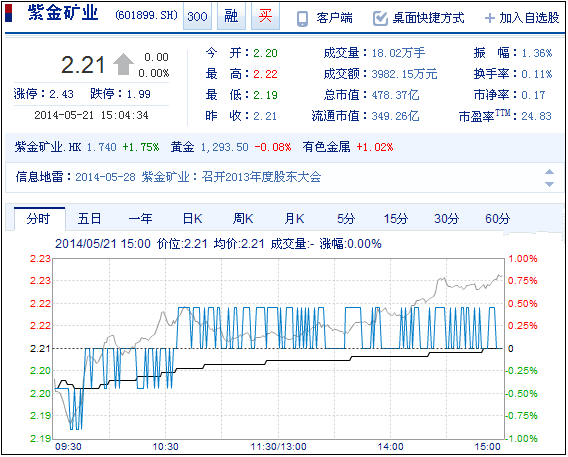This screenshot has width=568, height=457.
Task: Switch to the 周K weekly candlestick tab
Action: tap(243, 218)
